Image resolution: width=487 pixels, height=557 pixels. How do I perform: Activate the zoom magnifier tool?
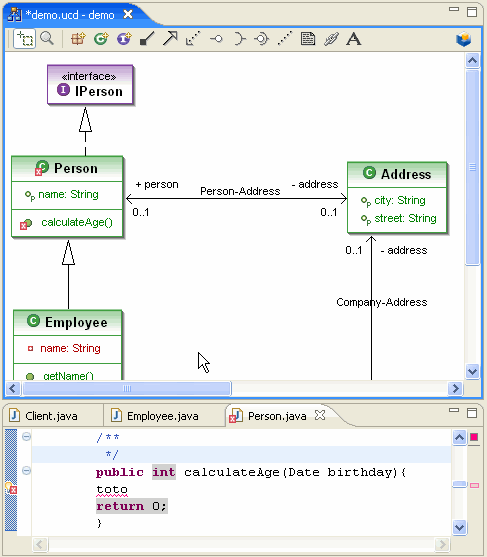[x=47, y=38]
